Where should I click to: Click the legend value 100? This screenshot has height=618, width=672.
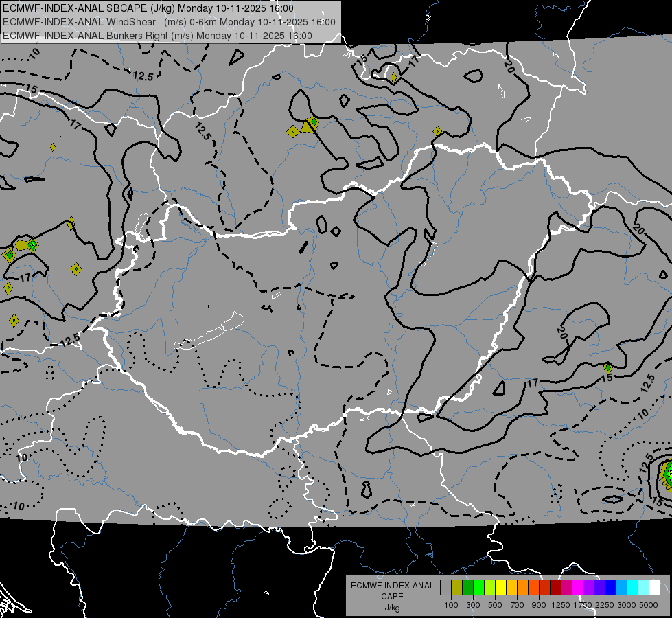[x=451, y=605]
